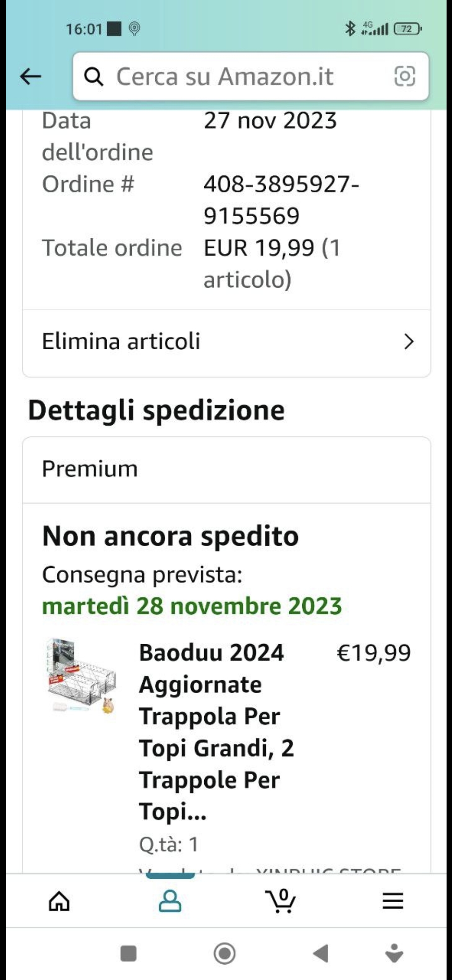Tap the Premium shipping label
This screenshot has width=452, height=980.
point(90,469)
